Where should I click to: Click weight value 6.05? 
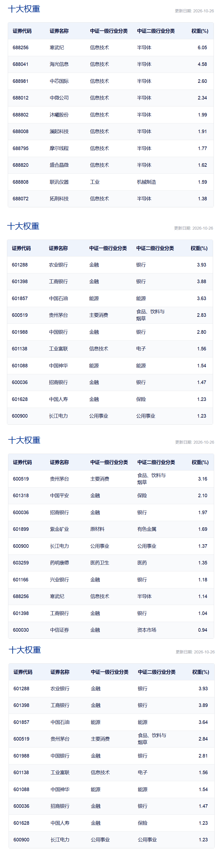[202, 48]
